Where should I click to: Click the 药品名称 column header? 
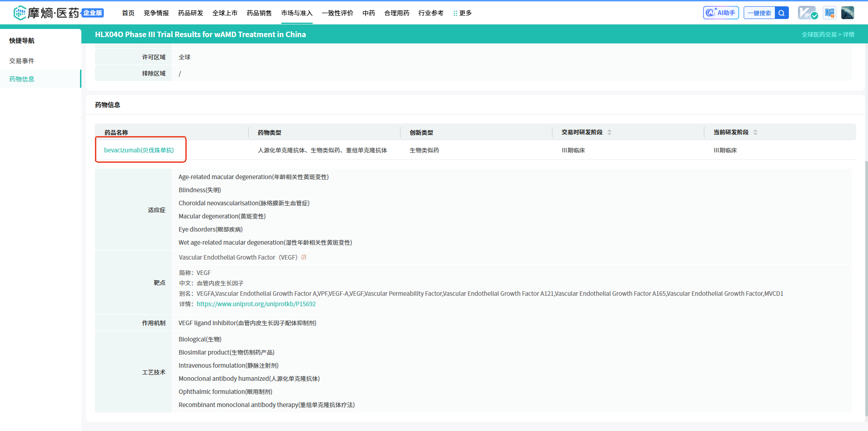pyautogui.click(x=116, y=133)
